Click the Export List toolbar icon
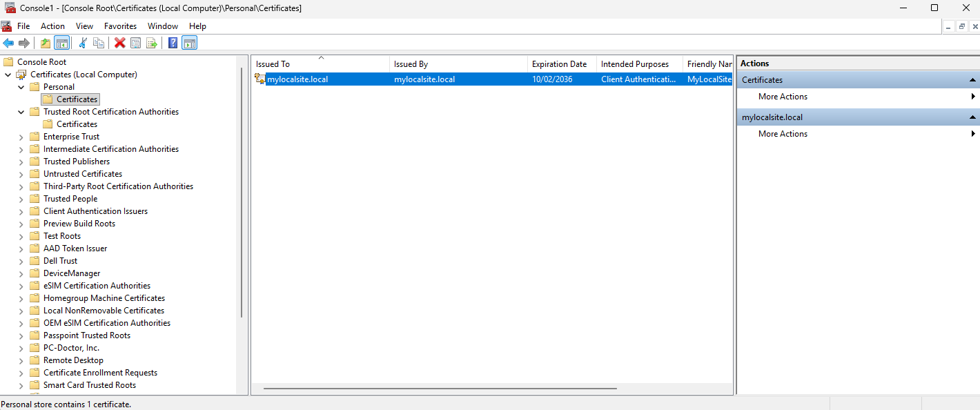 point(152,43)
